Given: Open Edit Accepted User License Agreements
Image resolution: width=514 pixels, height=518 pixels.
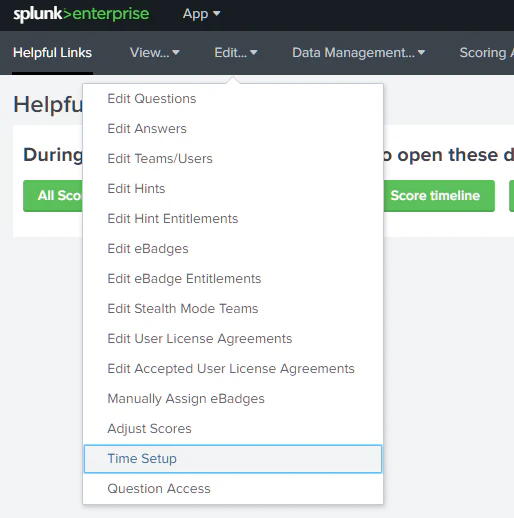Looking at the screenshot, I should tap(233, 369).
